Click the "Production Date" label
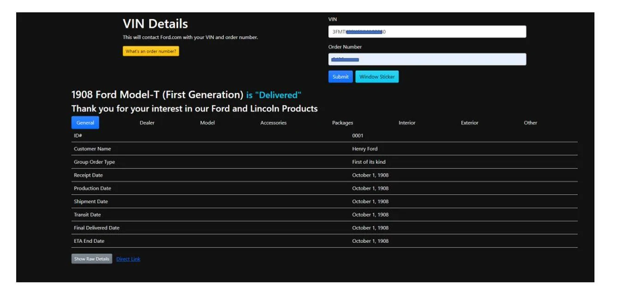The width and height of the screenshot is (644, 307). [93, 188]
